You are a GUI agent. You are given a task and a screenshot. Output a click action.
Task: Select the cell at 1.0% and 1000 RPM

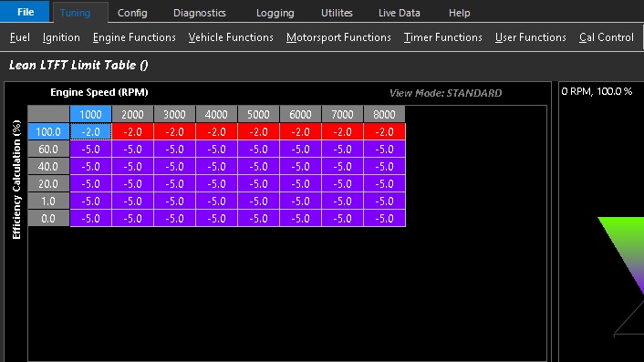point(91,202)
